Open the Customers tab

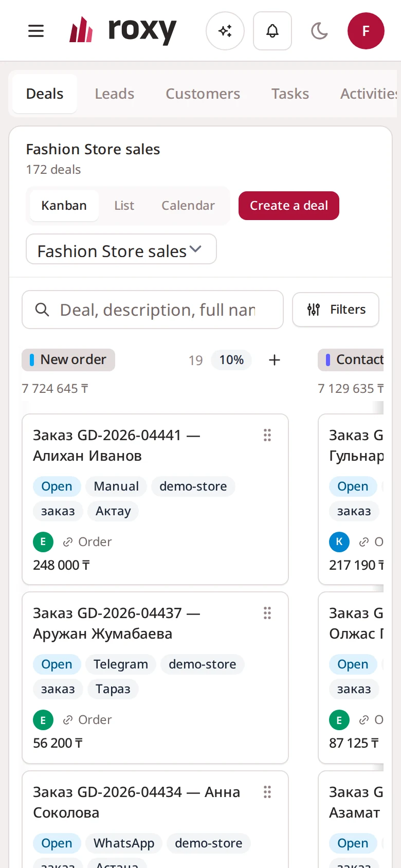pyautogui.click(x=203, y=94)
